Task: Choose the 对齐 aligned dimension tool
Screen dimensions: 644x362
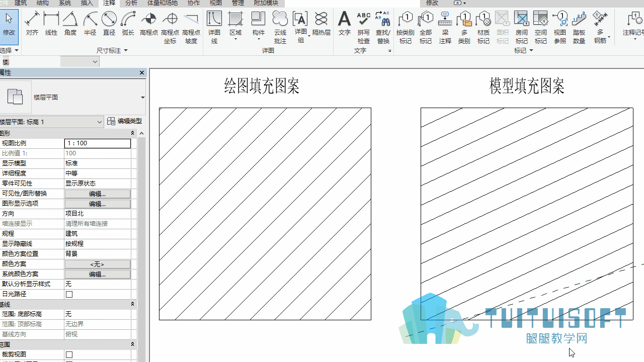Action: tap(32, 24)
